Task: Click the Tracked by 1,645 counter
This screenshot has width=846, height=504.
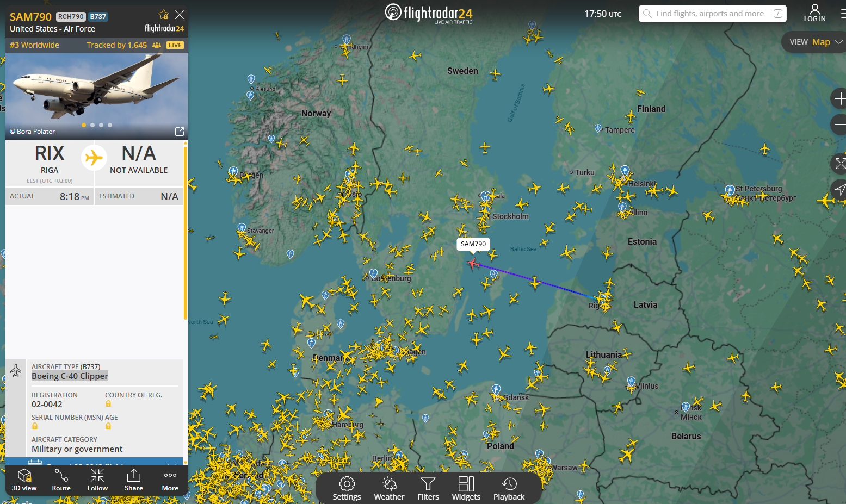Action: [x=117, y=45]
